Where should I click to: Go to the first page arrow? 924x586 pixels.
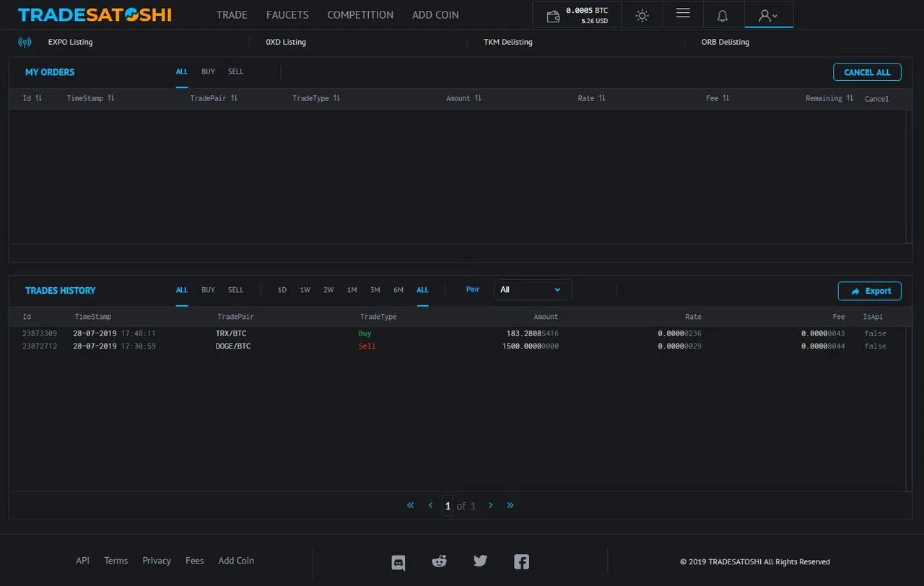tap(411, 505)
